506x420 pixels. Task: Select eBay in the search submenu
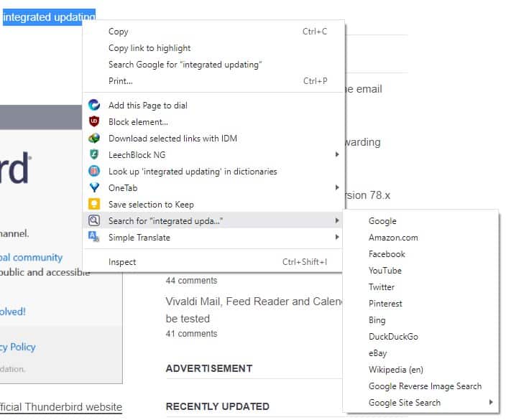click(x=420, y=353)
